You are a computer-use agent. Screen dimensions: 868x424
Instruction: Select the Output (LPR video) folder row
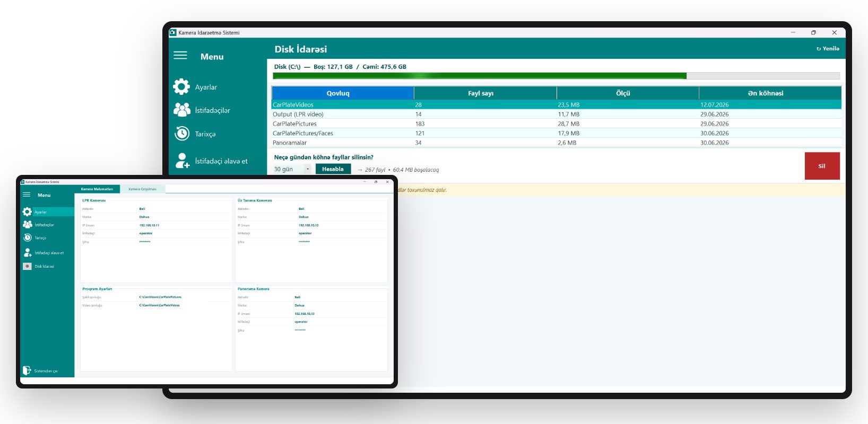(557, 114)
